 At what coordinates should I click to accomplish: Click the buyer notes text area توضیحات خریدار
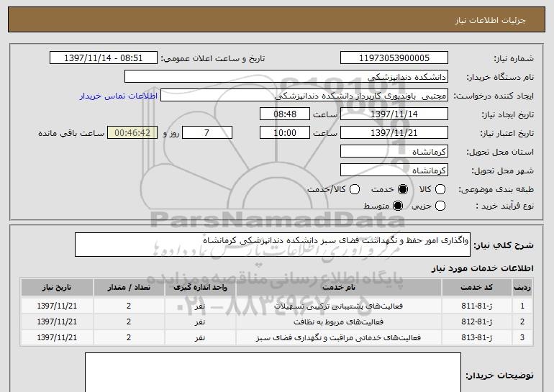(x=273, y=373)
